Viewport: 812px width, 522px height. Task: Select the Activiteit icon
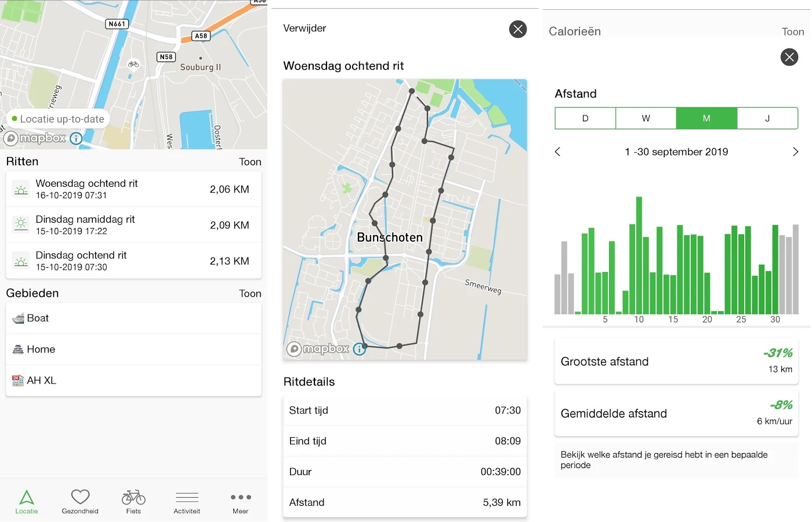pyautogui.click(x=187, y=497)
